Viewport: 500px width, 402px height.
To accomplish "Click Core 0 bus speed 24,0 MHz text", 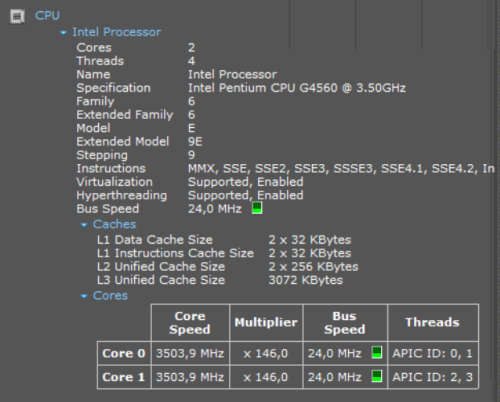I will click(x=335, y=353).
